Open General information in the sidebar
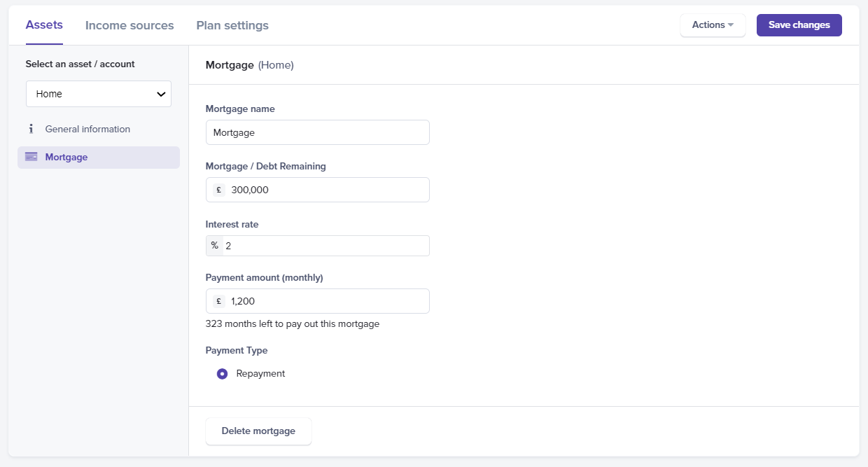 tap(87, 129)
